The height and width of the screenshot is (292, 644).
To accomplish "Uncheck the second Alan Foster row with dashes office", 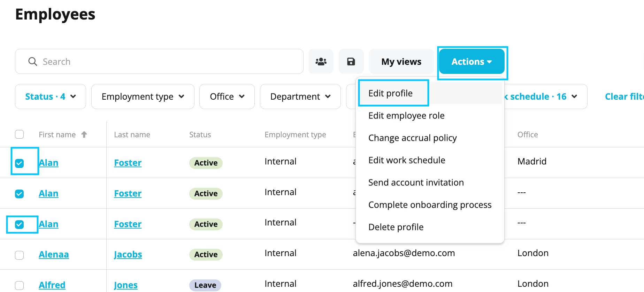I will pyautogui.click(x=20, y=194).
